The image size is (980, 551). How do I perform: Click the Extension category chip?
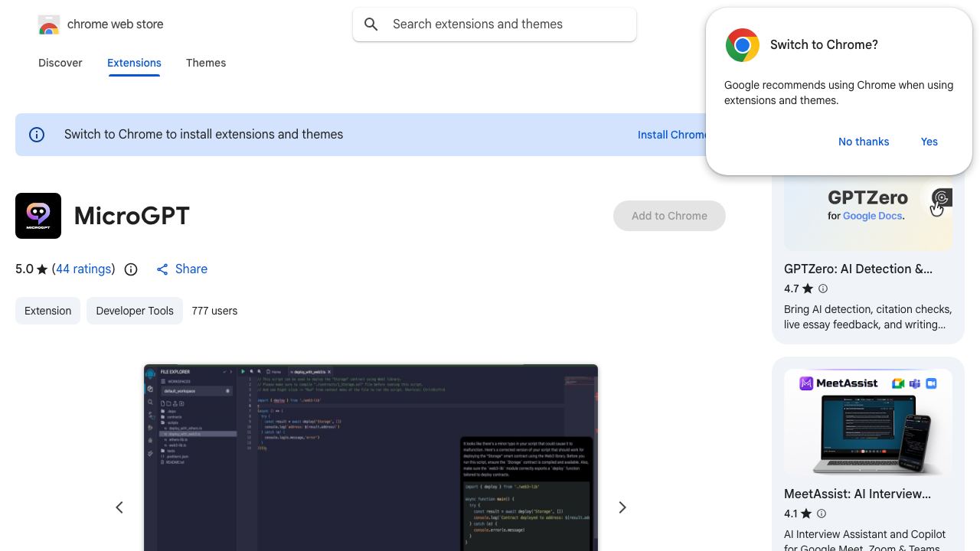click(47, 311)
